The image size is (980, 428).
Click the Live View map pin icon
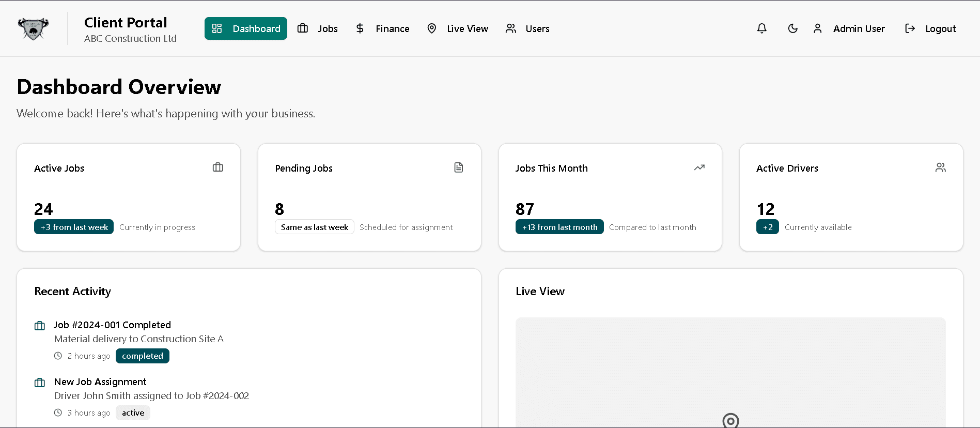432,28
